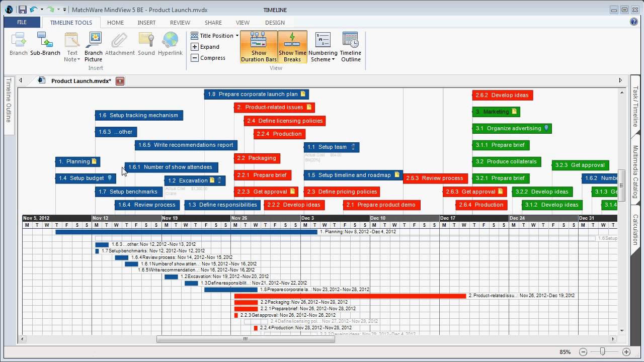Click the comment icon on Setup budget
This screenshot has height=362, width=644.
tap(110, 178)
